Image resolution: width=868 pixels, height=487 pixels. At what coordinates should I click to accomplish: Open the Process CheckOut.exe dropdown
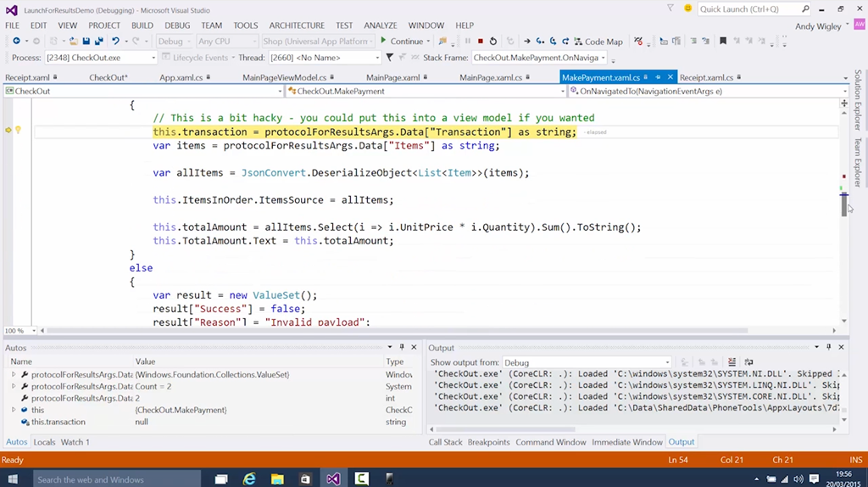click(100, 58)
